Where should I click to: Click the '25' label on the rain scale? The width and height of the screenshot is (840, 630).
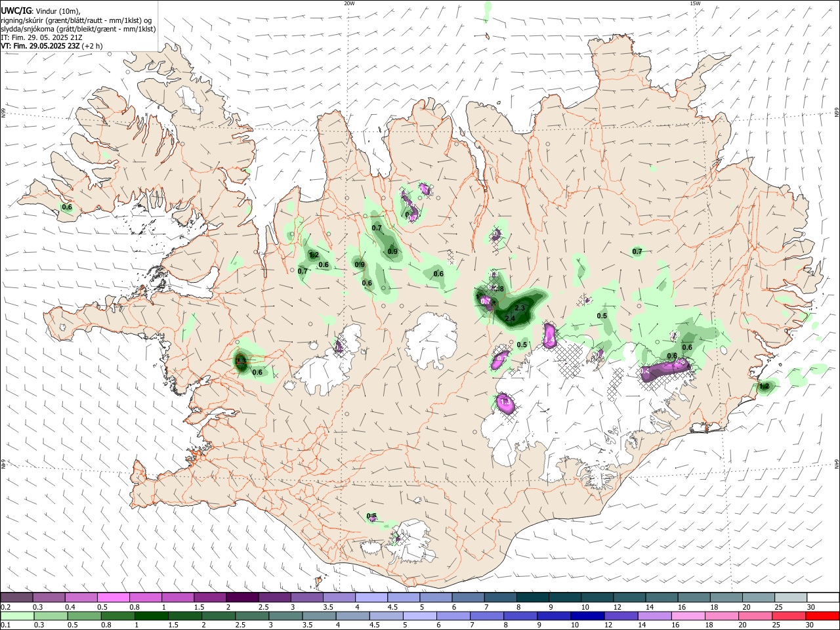click(x=776, y=625)
